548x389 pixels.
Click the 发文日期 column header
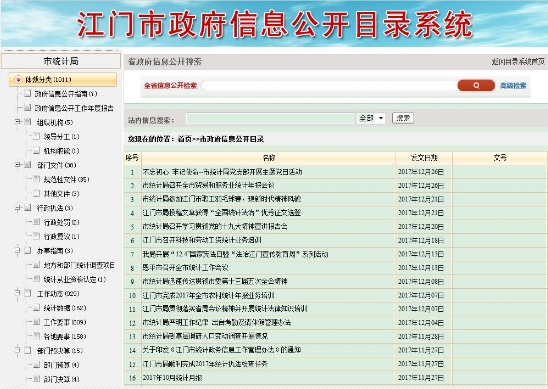pos(424,158)
